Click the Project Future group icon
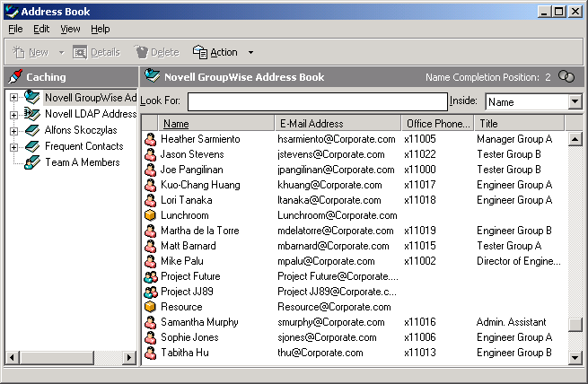This screenshot has width=588, height=384. click(151, 276)
